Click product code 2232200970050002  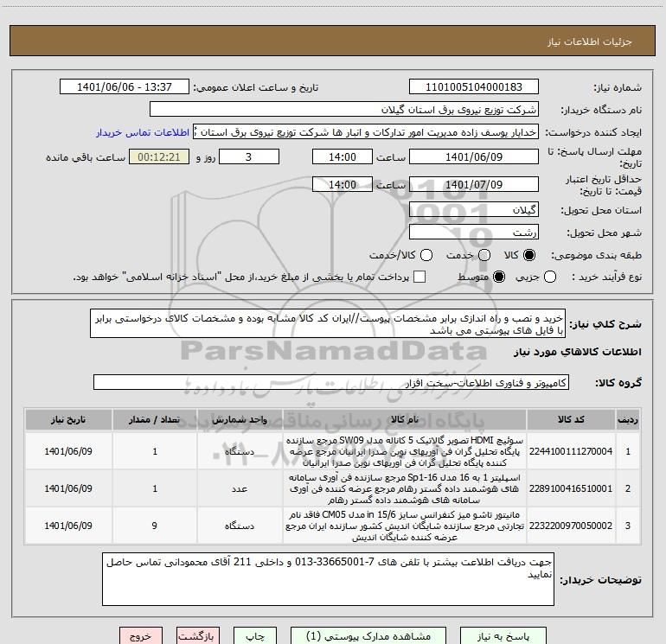[571, 526]
